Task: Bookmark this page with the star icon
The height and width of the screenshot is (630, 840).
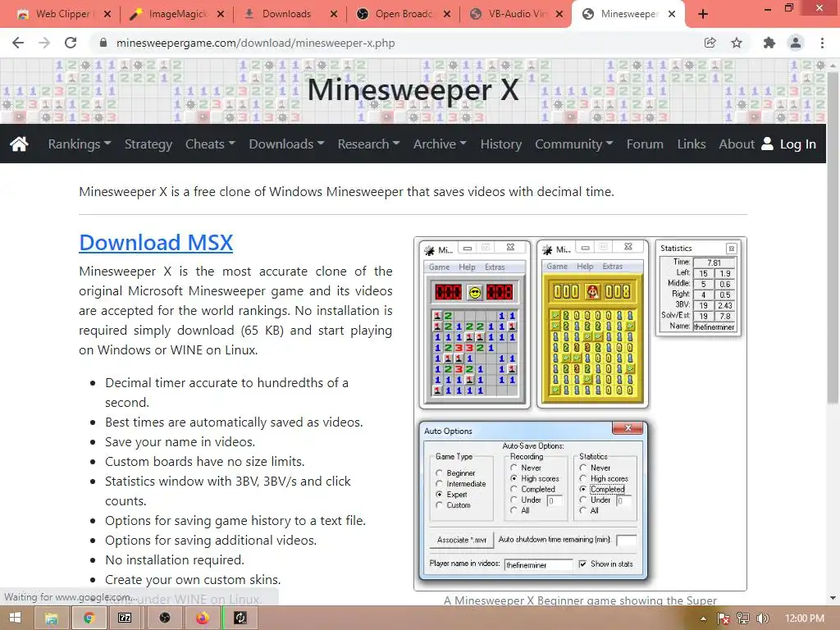Action: 737,43
